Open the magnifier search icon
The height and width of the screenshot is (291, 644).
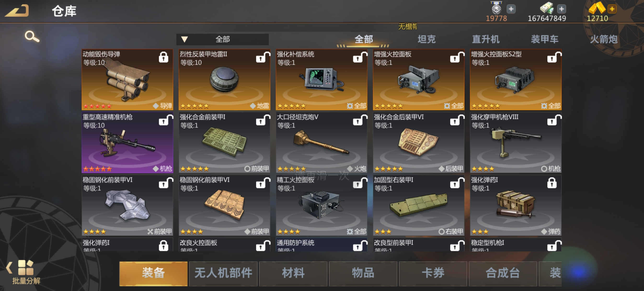click(32, 36)
